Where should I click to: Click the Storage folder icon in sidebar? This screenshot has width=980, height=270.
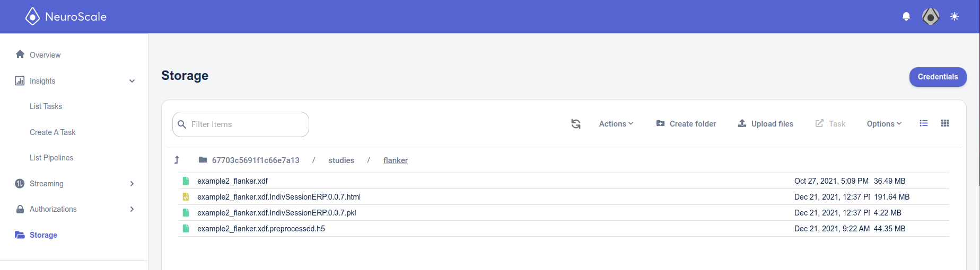[x=20, y=235]
